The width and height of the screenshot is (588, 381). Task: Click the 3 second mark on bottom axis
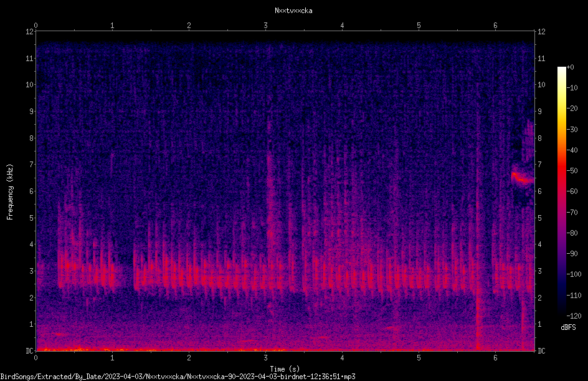(x=265, y=357)
